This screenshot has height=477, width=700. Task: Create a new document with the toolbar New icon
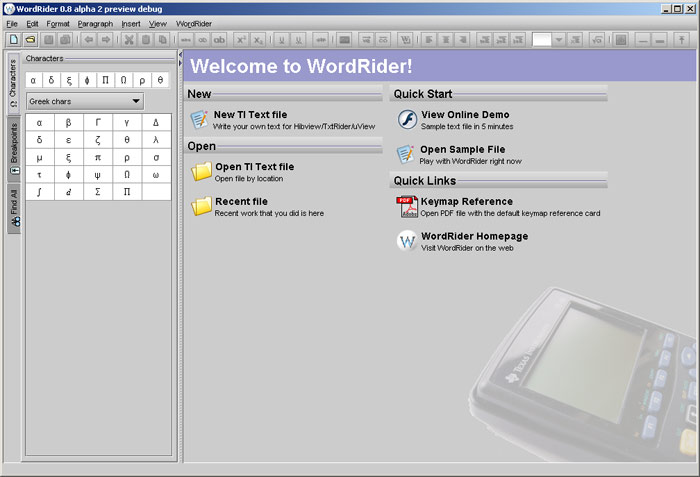[13, 40]
